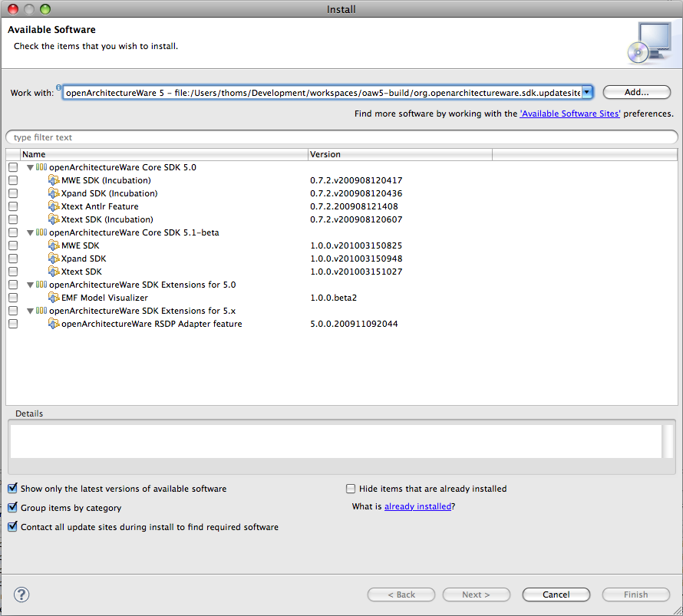
Task: Check the Xtext Antlr Feature item
Action: point(13,206)
